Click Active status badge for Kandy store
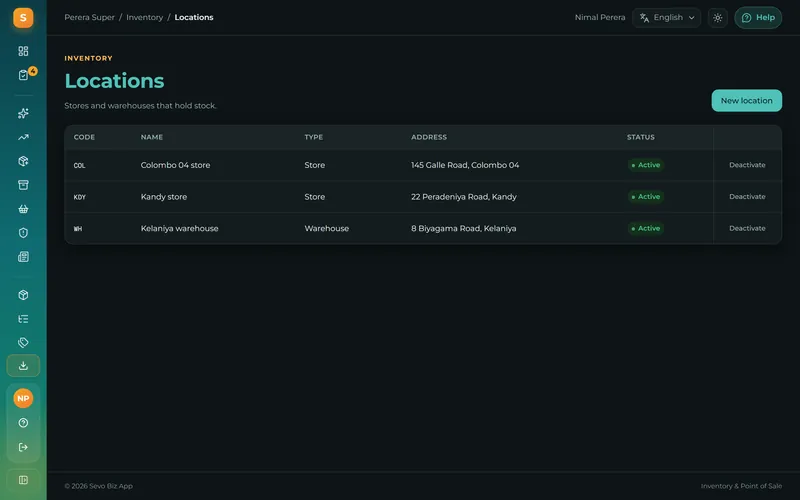 (x=646, y=196)
